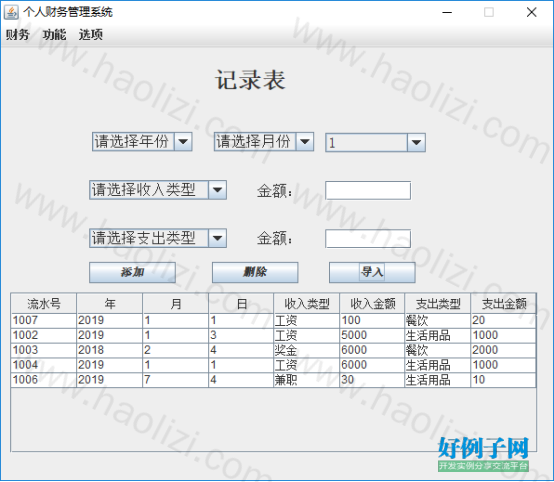Click the 支出金额 column header
Image resolution: width=554 pixels, height=482 pixels.
503,304
